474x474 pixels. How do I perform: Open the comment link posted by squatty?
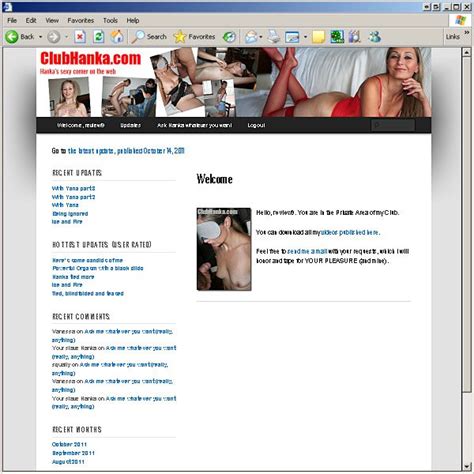pos(110,369)
